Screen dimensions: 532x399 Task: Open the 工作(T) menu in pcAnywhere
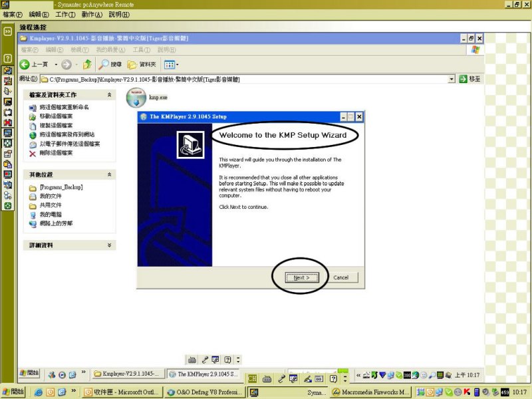coord(65,15)
